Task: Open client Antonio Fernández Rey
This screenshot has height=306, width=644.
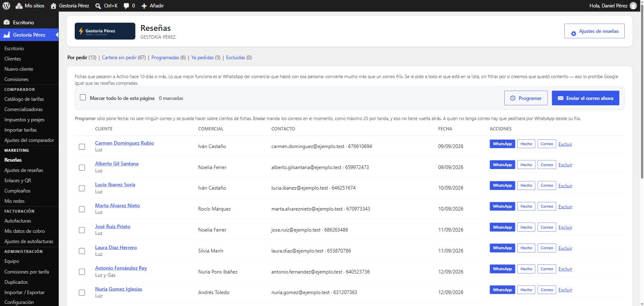Action: click(121, 268)
